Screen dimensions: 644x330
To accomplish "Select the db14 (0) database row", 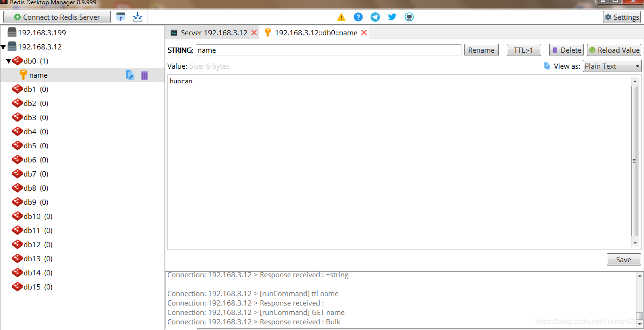I will tap(82, 273).
